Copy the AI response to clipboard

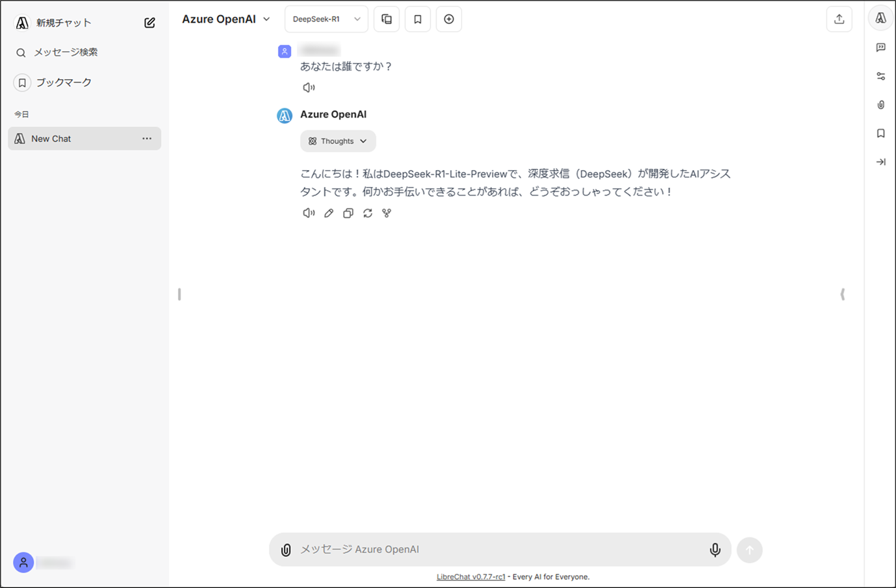[x=348, y=212]
